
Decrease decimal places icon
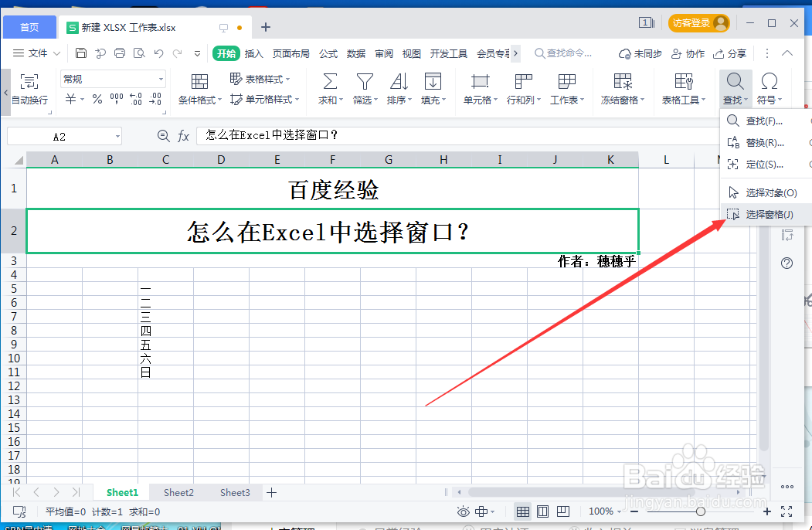(155, 98)
